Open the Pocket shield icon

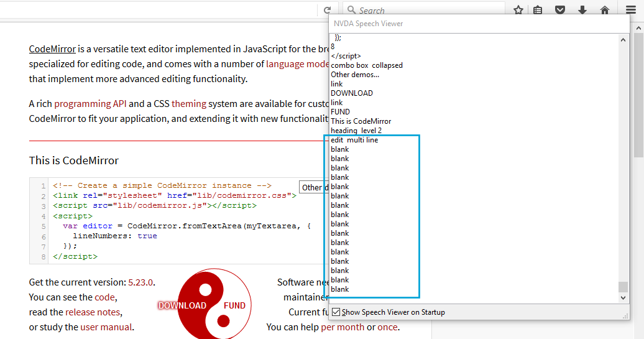coord(560,10)
